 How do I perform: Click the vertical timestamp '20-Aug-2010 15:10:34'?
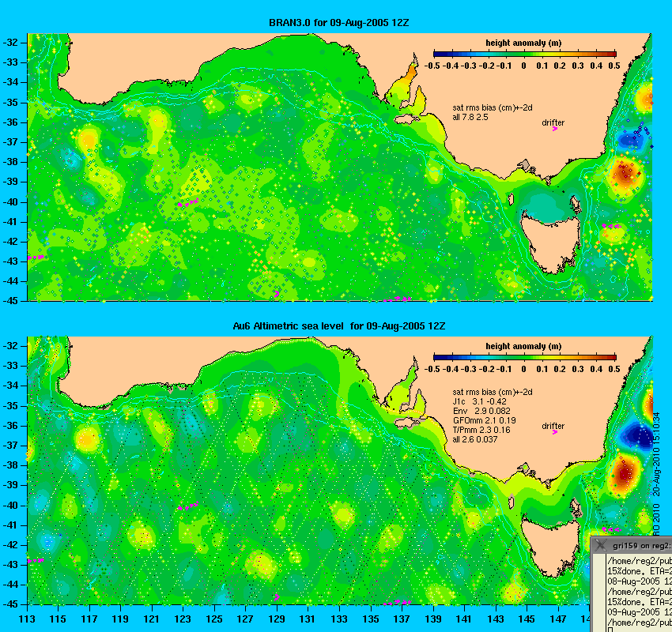coord(656,454)
